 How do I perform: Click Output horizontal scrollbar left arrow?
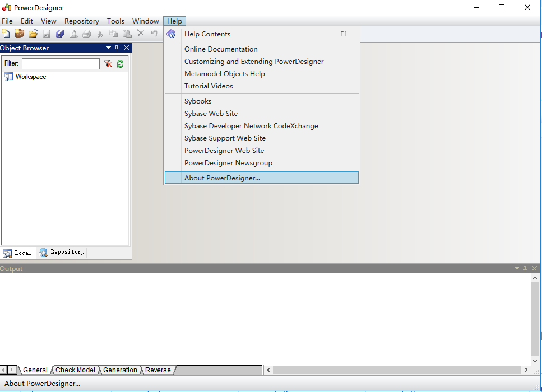(268, 370)
